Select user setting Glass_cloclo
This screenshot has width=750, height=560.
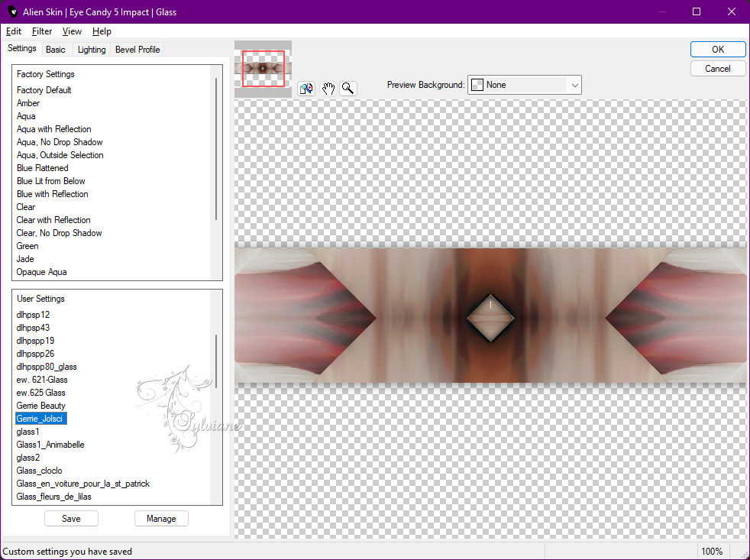pyautogui.click(x=39, y=471)
